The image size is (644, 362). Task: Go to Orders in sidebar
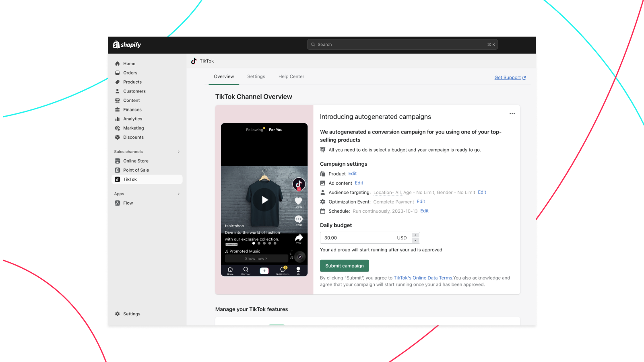130,73
